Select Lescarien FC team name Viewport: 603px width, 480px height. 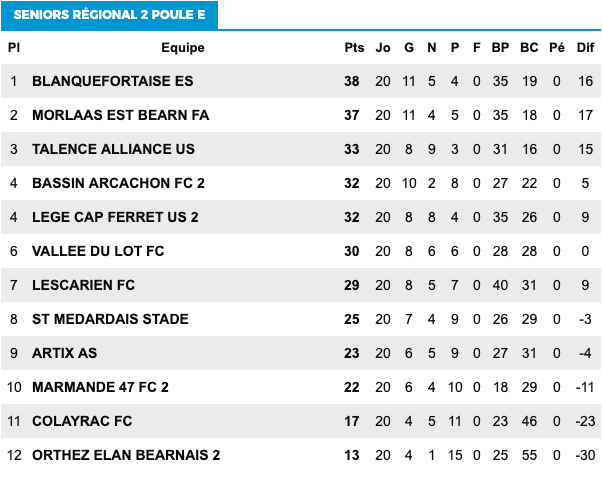tap(83, 285)
